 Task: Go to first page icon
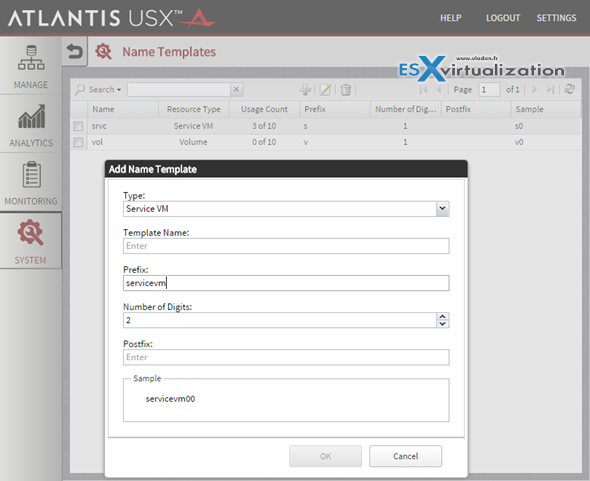(x=423, y=90)
